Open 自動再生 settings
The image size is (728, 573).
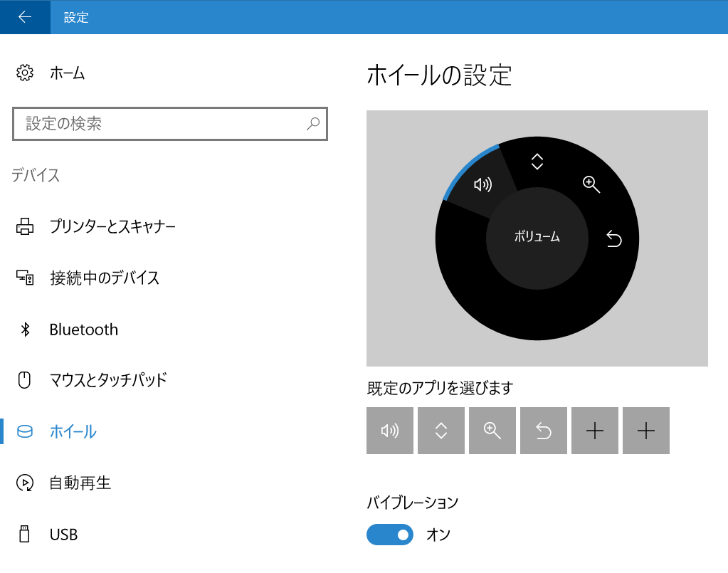point(80,483)
